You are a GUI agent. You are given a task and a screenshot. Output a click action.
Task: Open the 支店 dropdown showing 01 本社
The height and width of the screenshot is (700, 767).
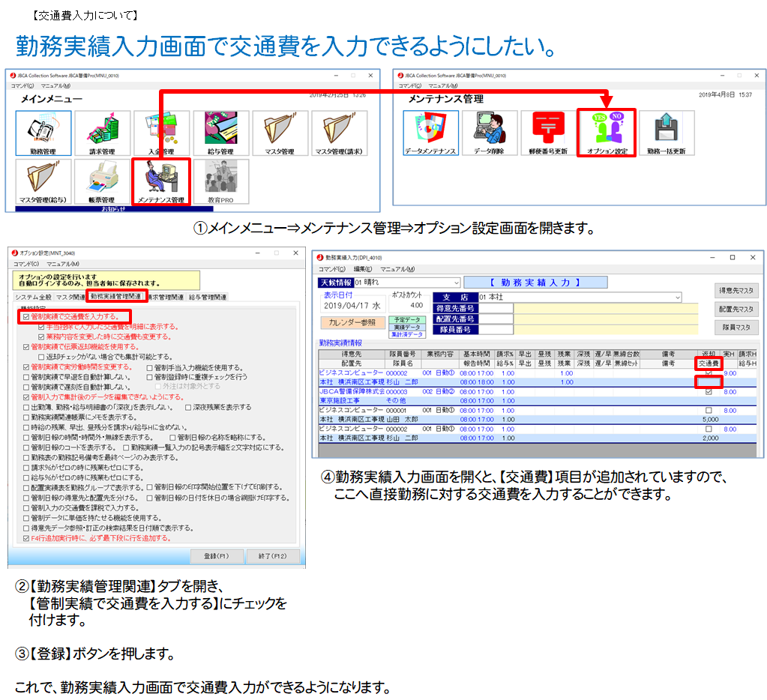(677, 298)
